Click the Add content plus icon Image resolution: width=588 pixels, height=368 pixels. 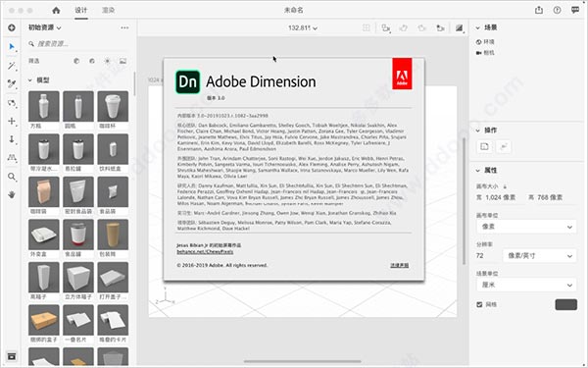point(12,27)
